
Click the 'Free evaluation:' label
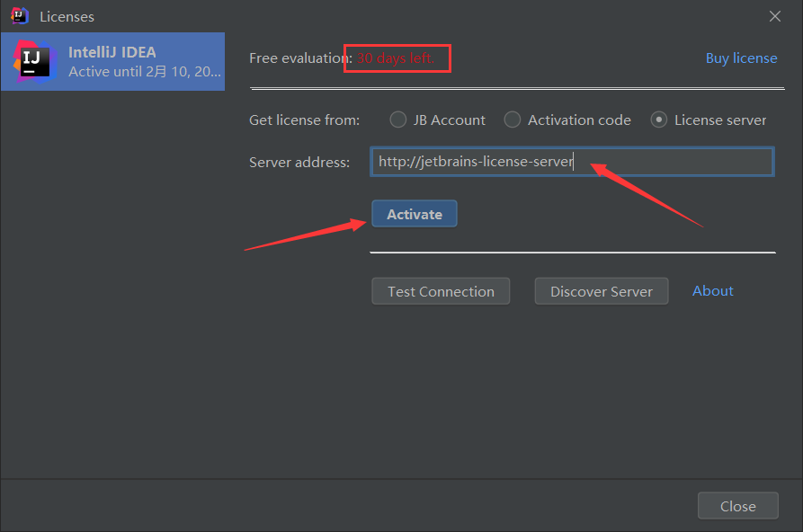coord(300,58)
